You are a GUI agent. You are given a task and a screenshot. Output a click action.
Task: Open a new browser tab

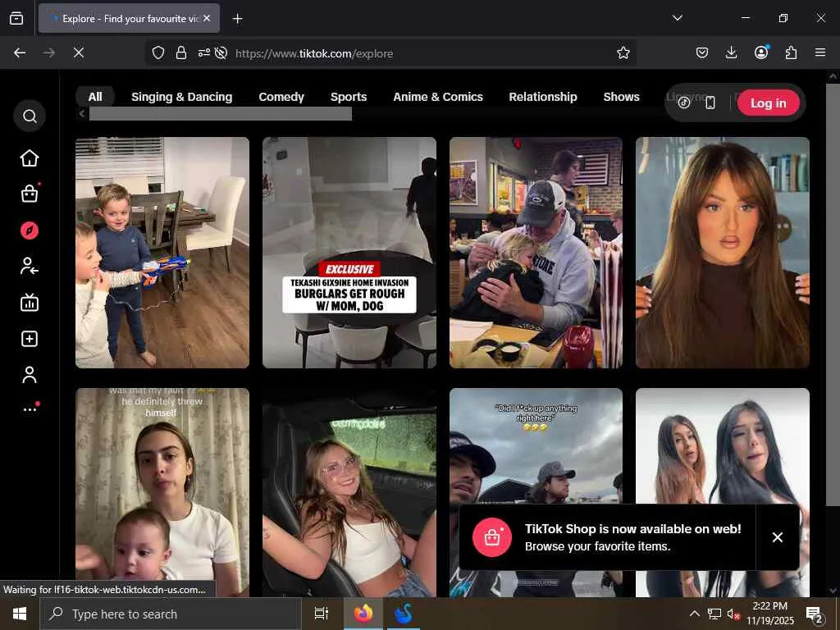(x=237, y=19)
